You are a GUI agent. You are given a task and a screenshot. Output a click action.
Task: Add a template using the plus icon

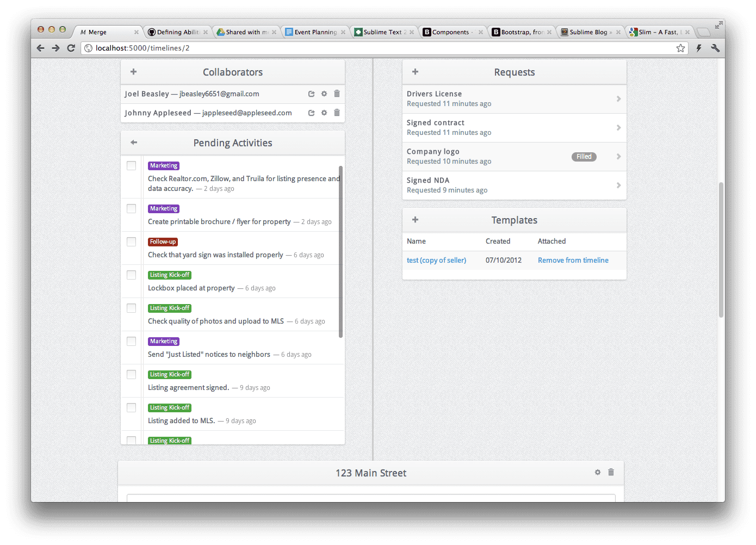pyautogui.click(x=415, y=220)
